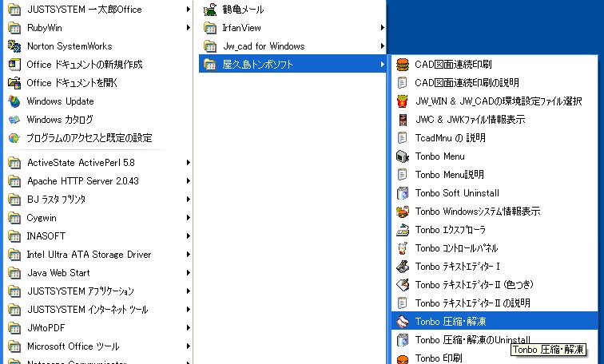Open the JUSTSYSTEM インターネット ツール entry
604x364 pixels.
[99, 310]
